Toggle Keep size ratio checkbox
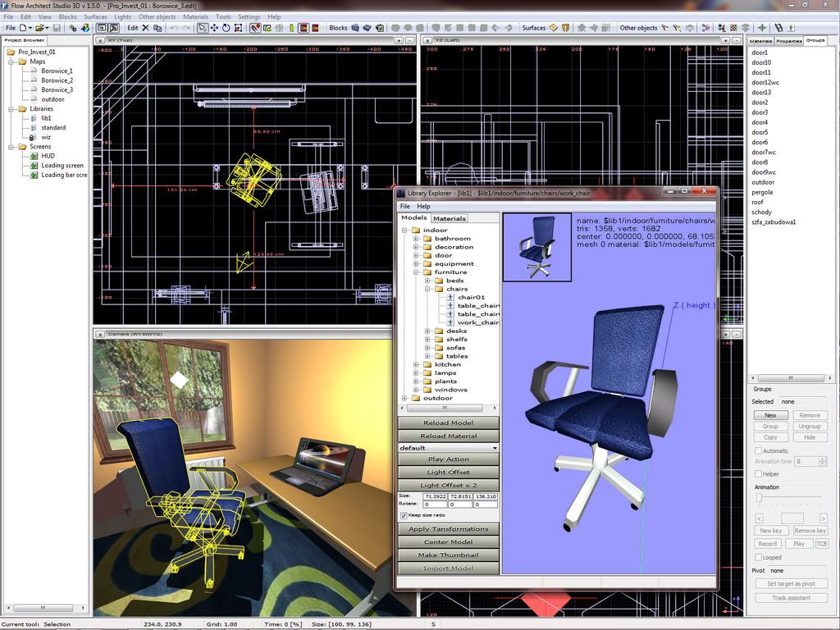Viewport: 840px width, 630px height. point(404,515)
